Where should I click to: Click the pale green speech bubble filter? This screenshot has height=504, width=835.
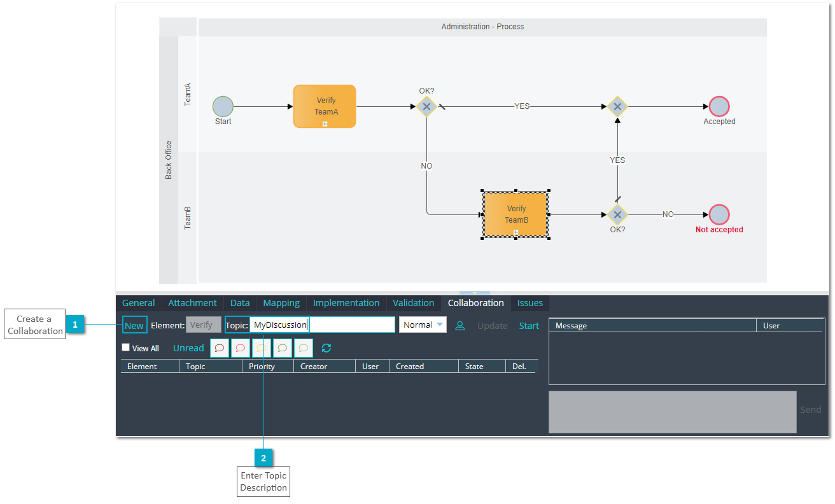(x=304, y=348)
